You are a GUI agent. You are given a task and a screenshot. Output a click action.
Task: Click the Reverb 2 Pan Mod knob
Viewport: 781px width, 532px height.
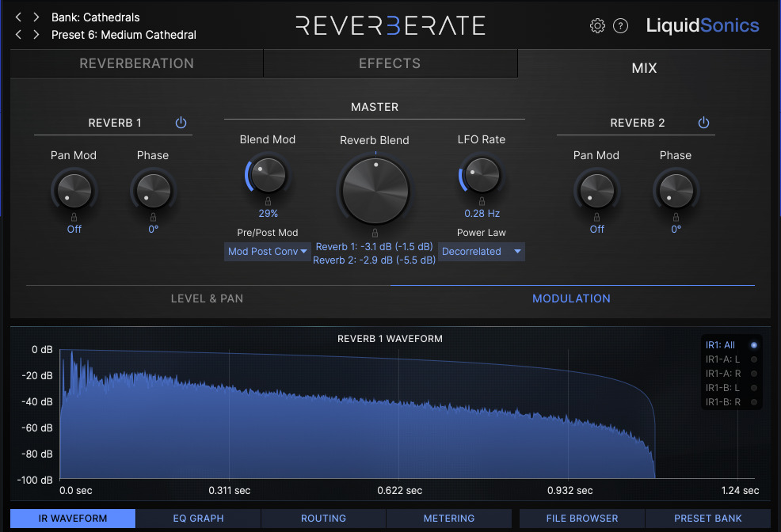[596, 190]
